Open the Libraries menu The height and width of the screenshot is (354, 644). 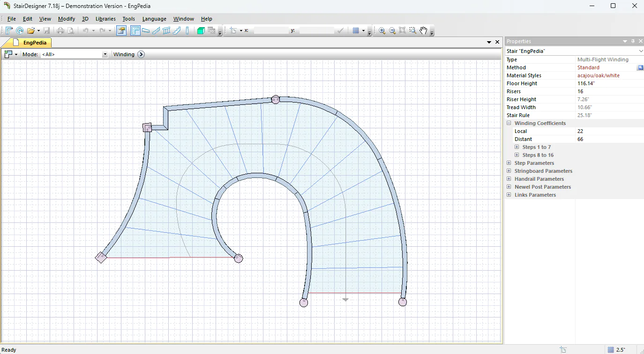(105, 19)
